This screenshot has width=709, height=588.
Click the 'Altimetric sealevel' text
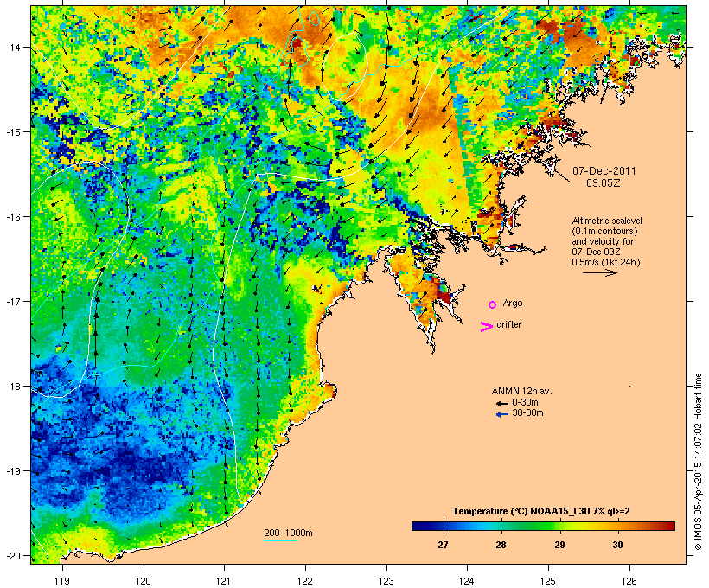pyautogui.click(x=607, y=220)
